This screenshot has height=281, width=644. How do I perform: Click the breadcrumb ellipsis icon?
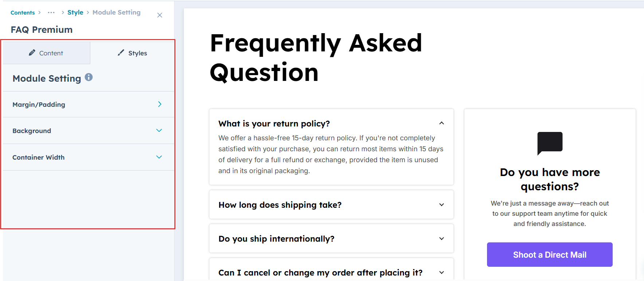click(x=51, y=12)
